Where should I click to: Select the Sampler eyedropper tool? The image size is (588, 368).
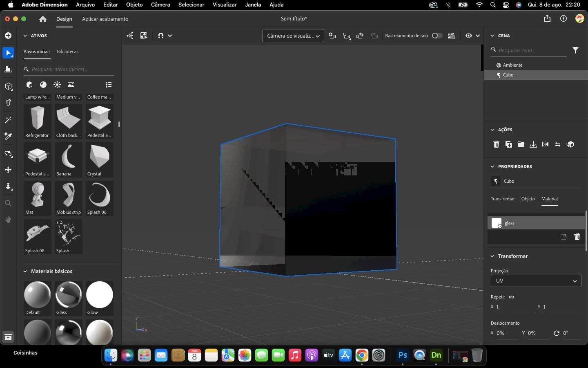click(x=8, y=137)
